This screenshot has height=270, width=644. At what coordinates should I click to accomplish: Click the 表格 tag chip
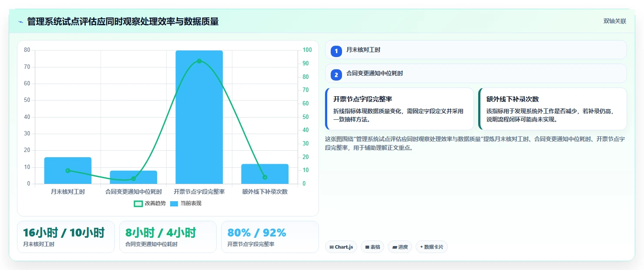(372, 247)
